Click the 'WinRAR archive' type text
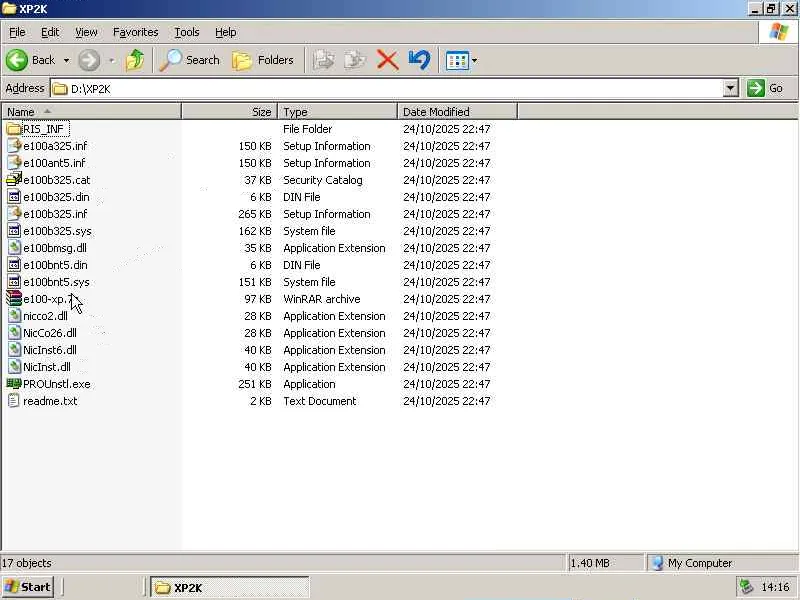800x600 pixels. [x=322, y=299]
